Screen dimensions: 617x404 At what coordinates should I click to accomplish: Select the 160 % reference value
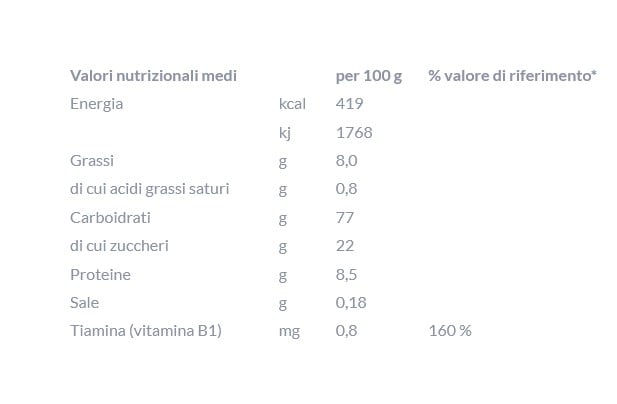(450, 331)
